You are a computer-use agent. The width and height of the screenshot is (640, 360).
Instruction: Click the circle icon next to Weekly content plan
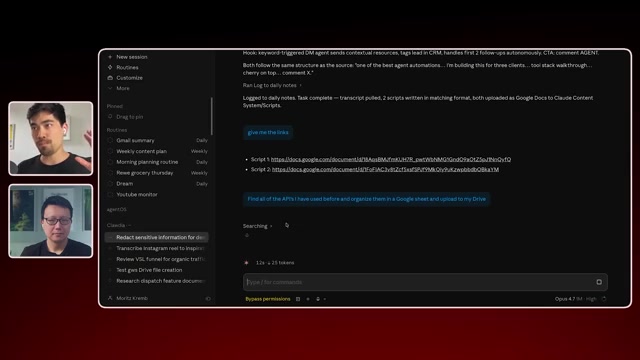point(110,151)
